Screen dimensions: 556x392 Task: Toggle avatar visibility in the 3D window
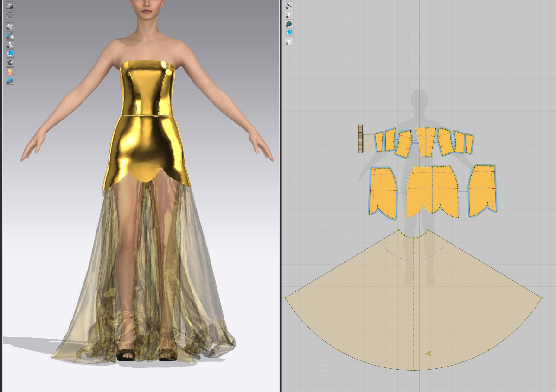[10, 44]
